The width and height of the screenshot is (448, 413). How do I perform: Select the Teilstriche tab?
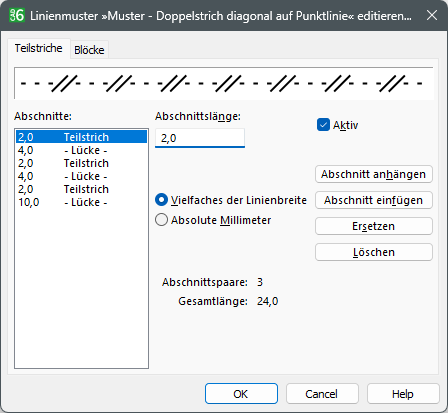[x=38, y=48]
